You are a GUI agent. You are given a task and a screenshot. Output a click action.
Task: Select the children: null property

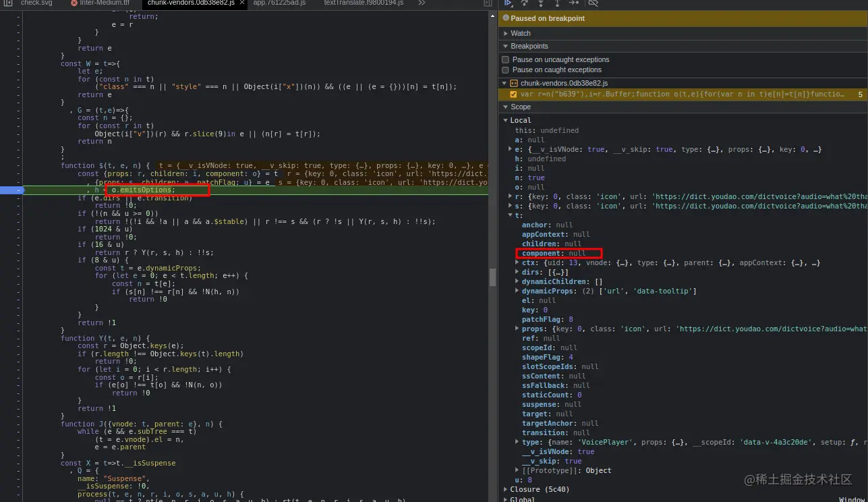click(551, 244)
